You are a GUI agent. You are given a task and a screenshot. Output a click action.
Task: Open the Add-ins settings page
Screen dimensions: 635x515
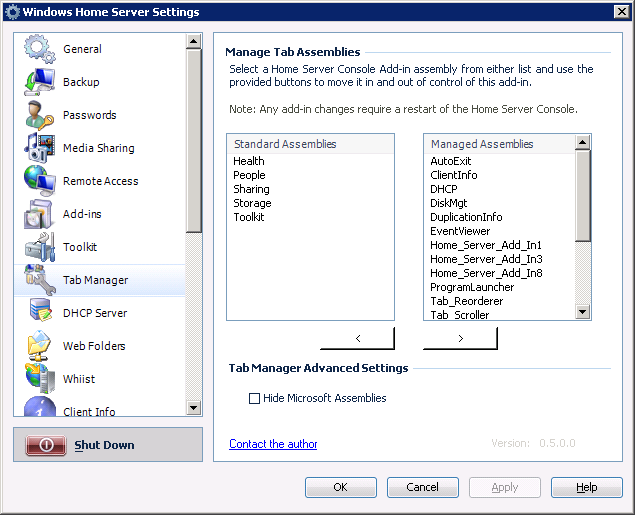[82, 214]
